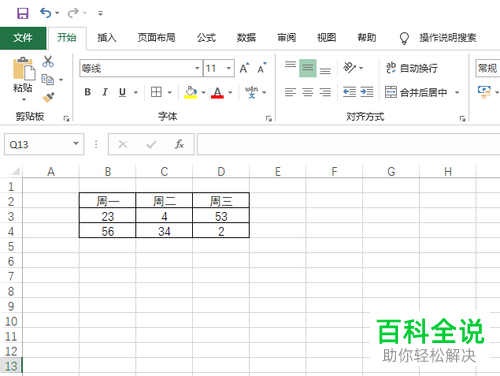Viewport: 500px width, 376px height.
Task: Switch to the 帮助 (Help) tab
Action: point(367,38)
